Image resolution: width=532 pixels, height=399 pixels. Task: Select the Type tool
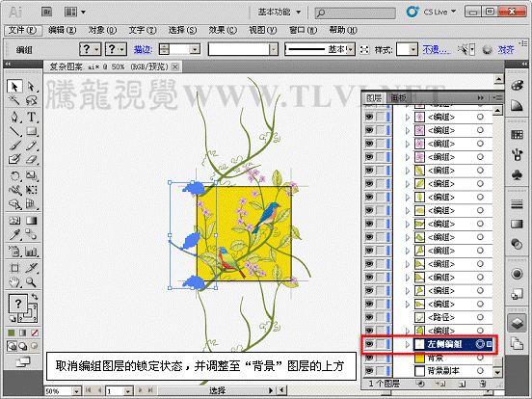31,117
